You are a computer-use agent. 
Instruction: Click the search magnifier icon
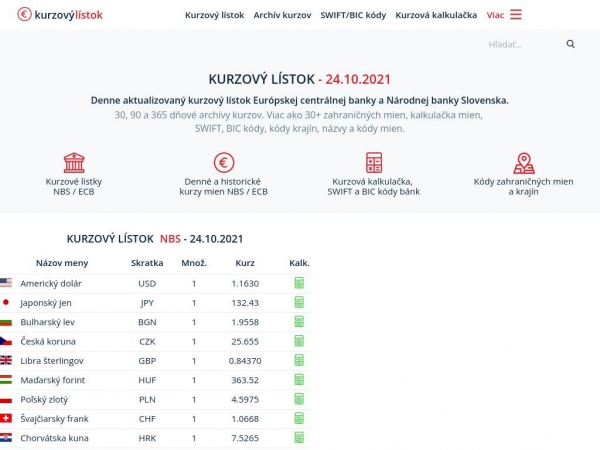pyautogui.click(x=570, y=44)
